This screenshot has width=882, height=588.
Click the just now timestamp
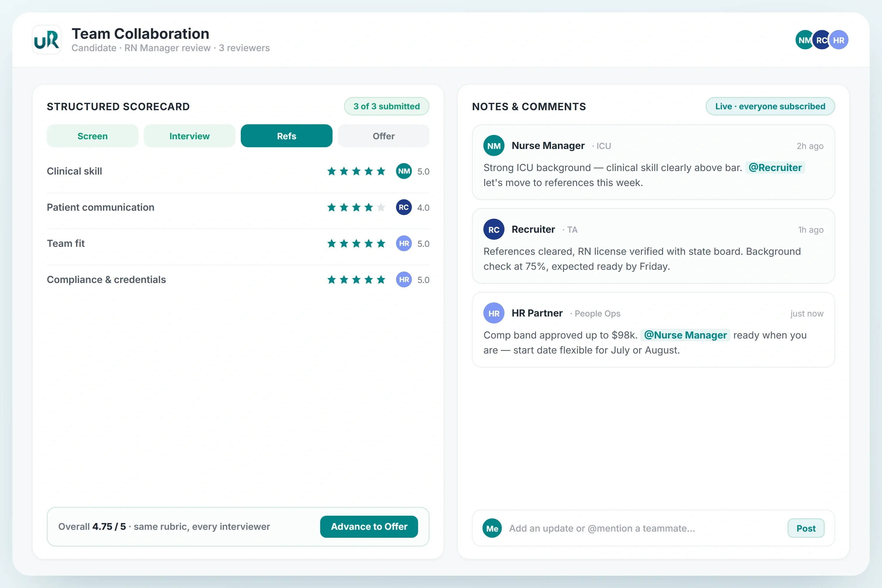click(807, 313)
